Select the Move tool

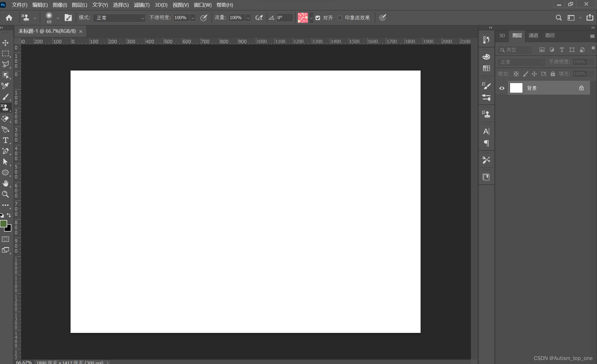point(5,43)
